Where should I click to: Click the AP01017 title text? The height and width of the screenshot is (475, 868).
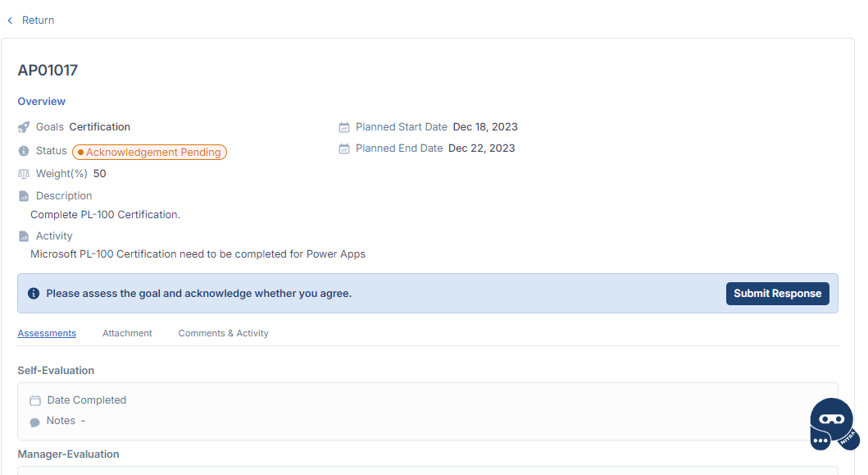coord(48,71)
